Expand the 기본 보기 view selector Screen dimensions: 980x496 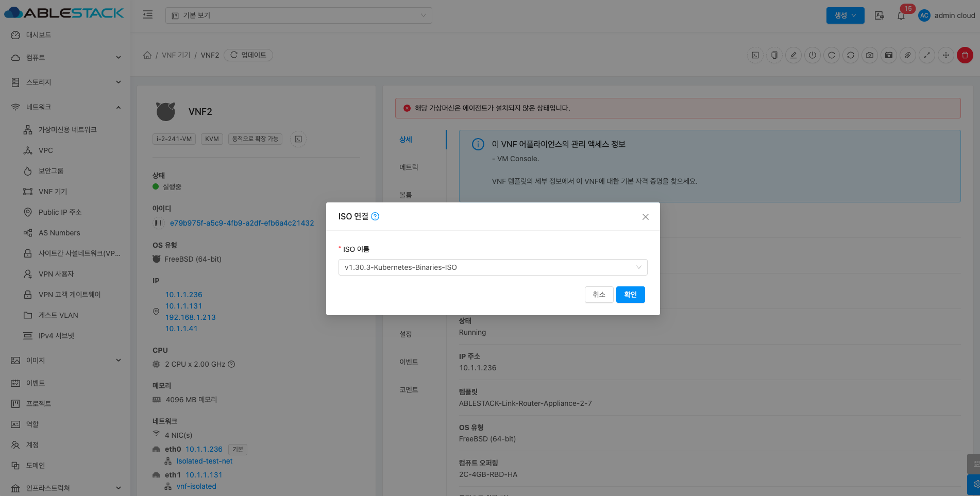pyautogui.click(x=298, y=15)
